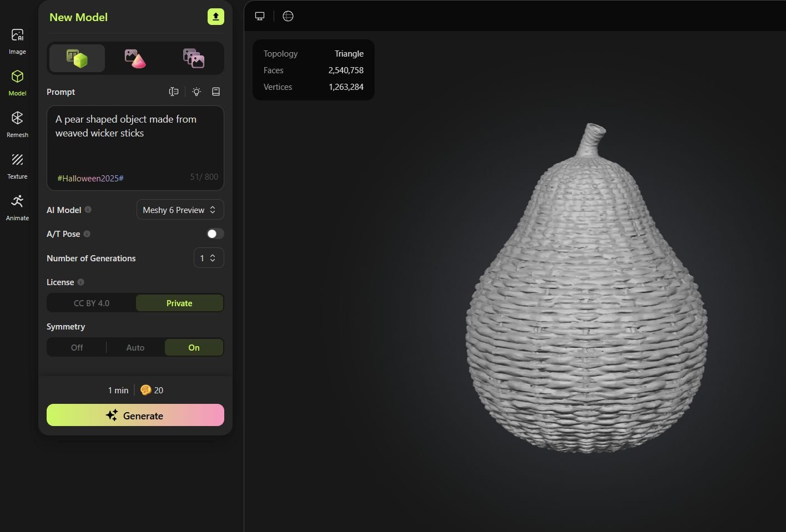Open the Remesh tool in sidebar

(17, 124)
